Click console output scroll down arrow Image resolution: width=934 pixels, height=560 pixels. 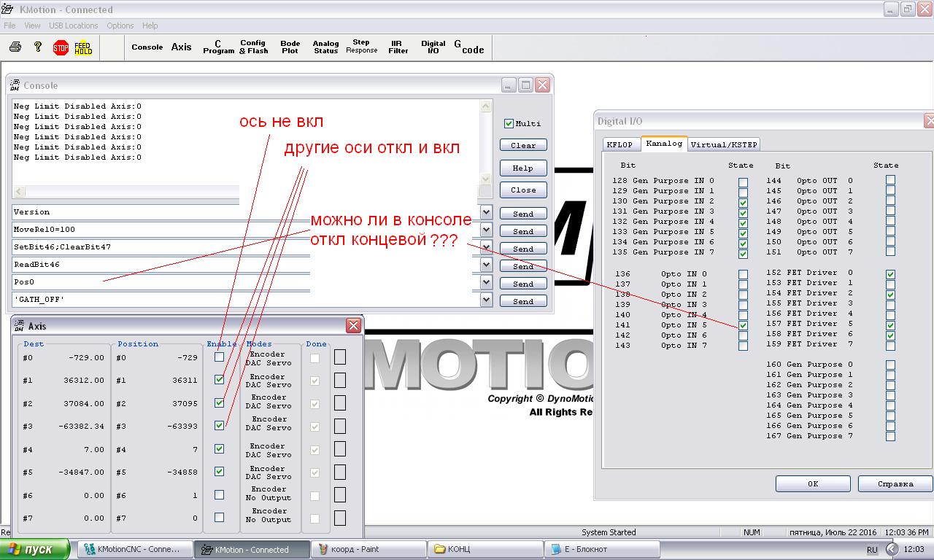tap(486, 179)
